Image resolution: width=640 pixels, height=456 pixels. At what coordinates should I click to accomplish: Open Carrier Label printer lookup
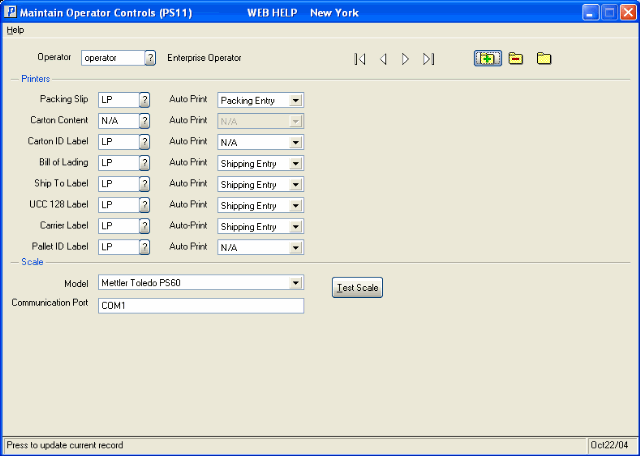pyautogui.click(x=144, y=226)
